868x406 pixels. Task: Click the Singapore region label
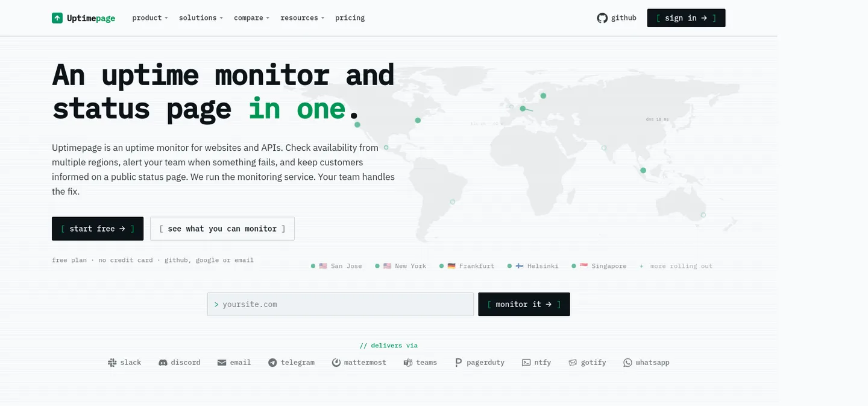point(609,266)
